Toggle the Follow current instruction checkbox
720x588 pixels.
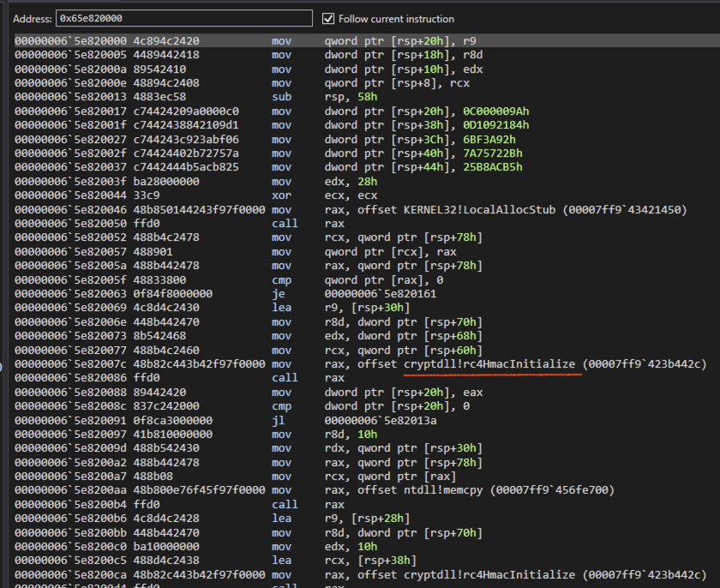328,19
